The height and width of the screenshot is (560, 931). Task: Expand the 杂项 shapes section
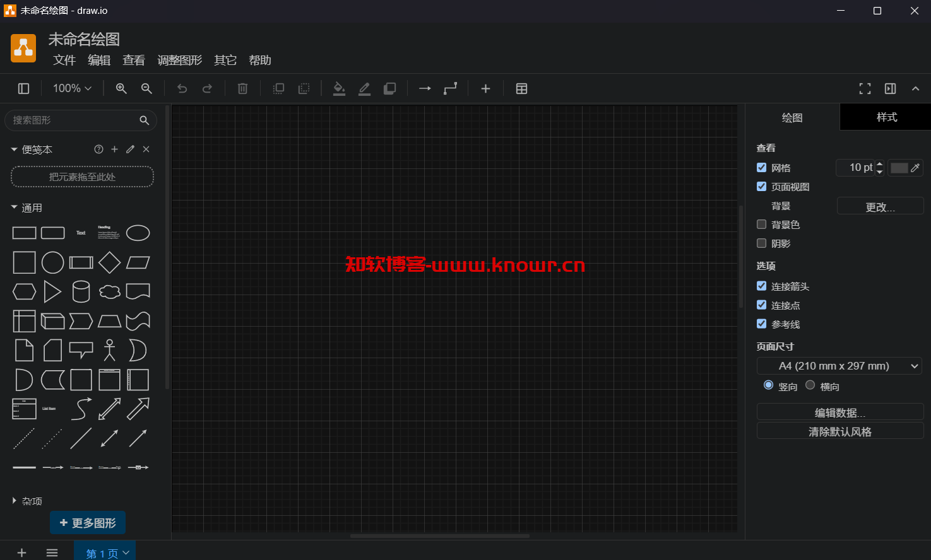[14, 501]
